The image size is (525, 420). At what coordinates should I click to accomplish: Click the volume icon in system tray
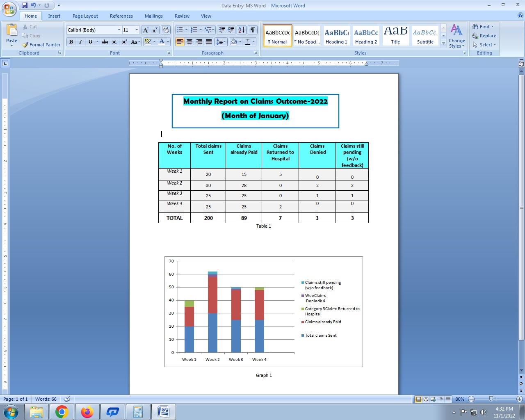tap(484, 412)
